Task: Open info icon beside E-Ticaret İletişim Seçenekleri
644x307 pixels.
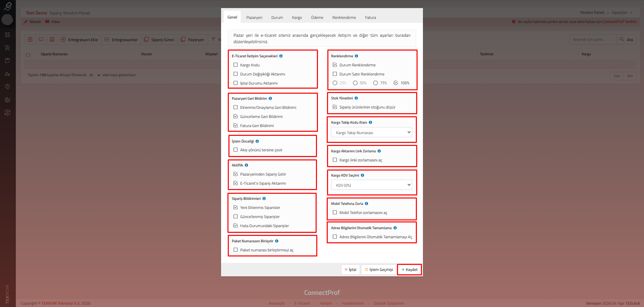Action: point(281,56)
